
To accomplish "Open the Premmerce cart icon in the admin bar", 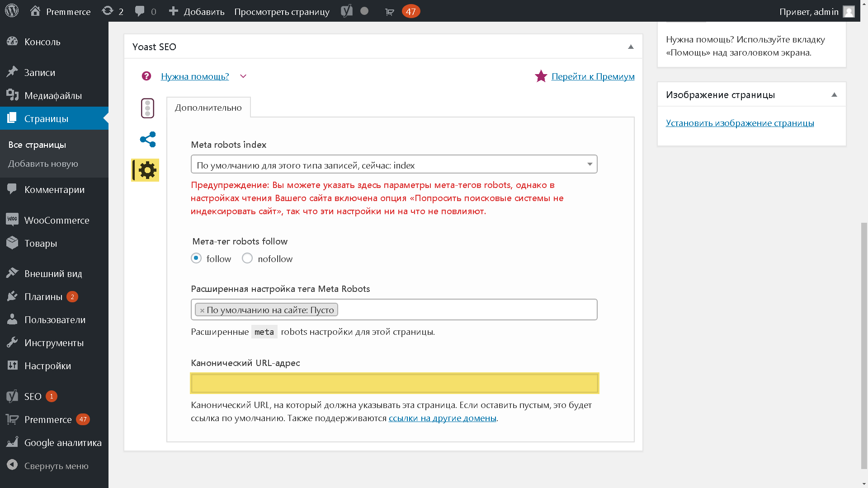I will click(390, 12).
